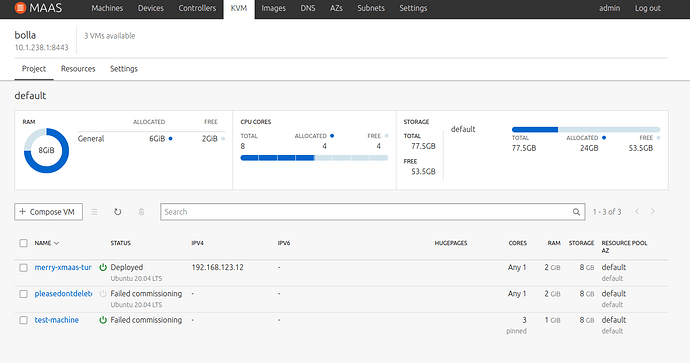Click the default storage usage bar
This screenshot has height=363, width=690.
(x=586, y=129)
